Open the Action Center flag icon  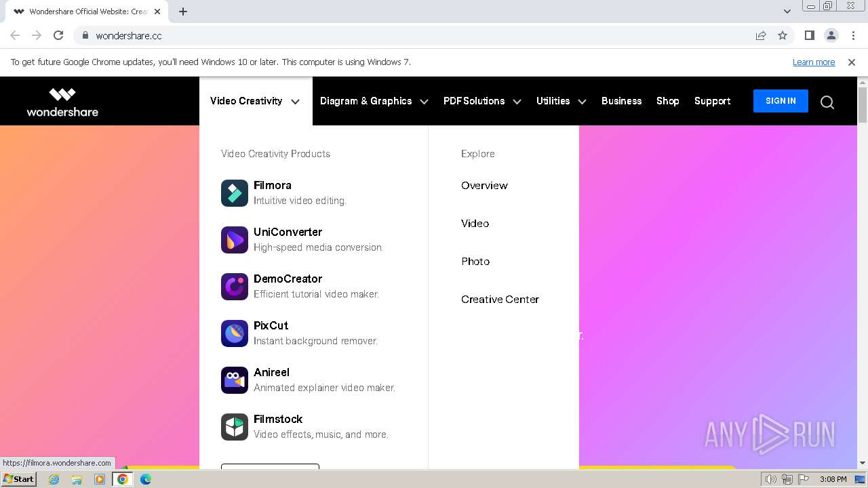point(803,479)
